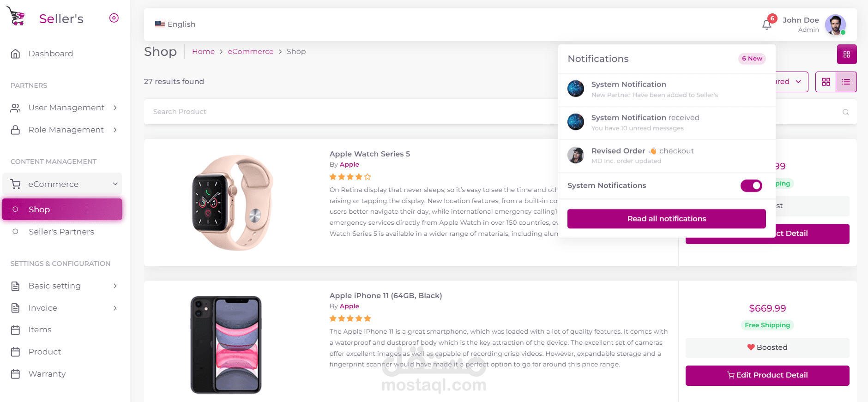Toggle the System Notifications switch

pyautogui.click(x=751, y=186)
